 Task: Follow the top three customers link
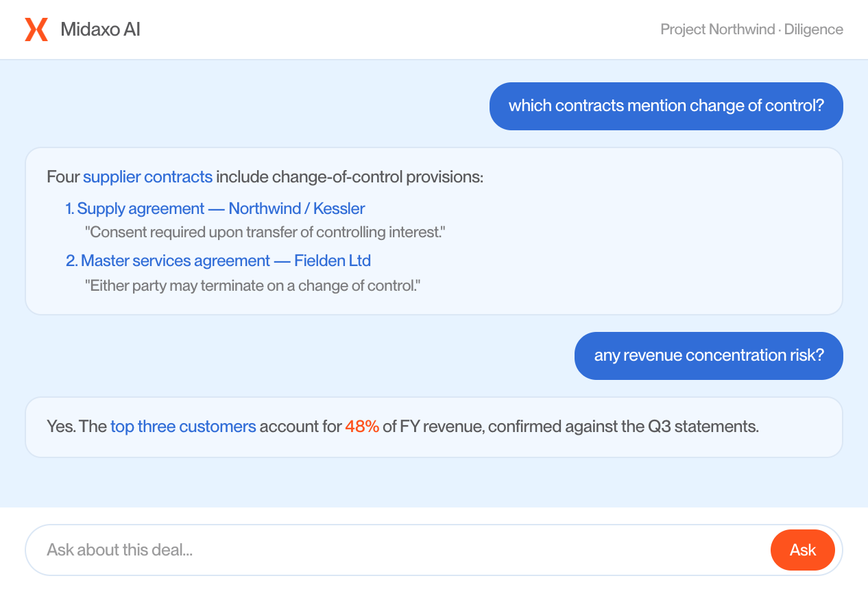[183, 427]
